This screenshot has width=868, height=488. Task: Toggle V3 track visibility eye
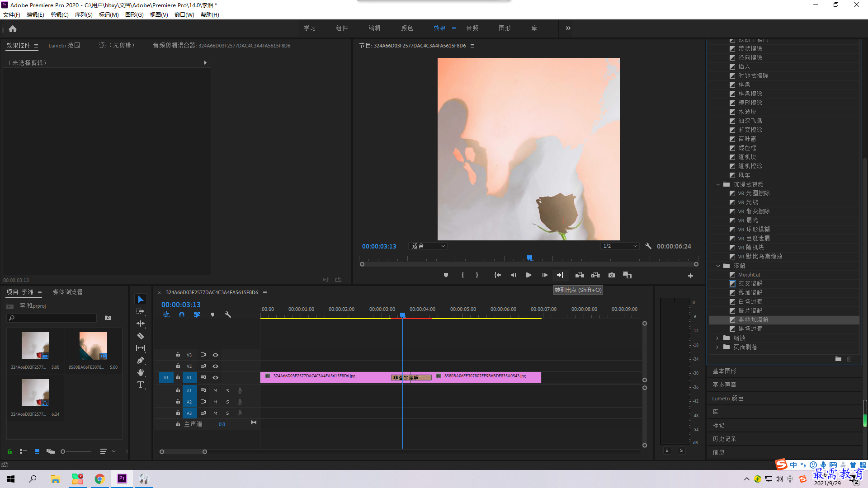(216, 355)
